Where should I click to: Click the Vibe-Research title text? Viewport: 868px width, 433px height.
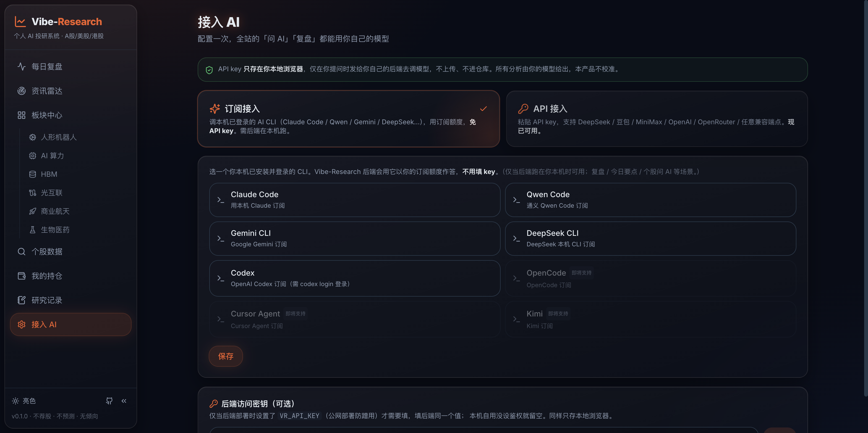tap(67, 22)
